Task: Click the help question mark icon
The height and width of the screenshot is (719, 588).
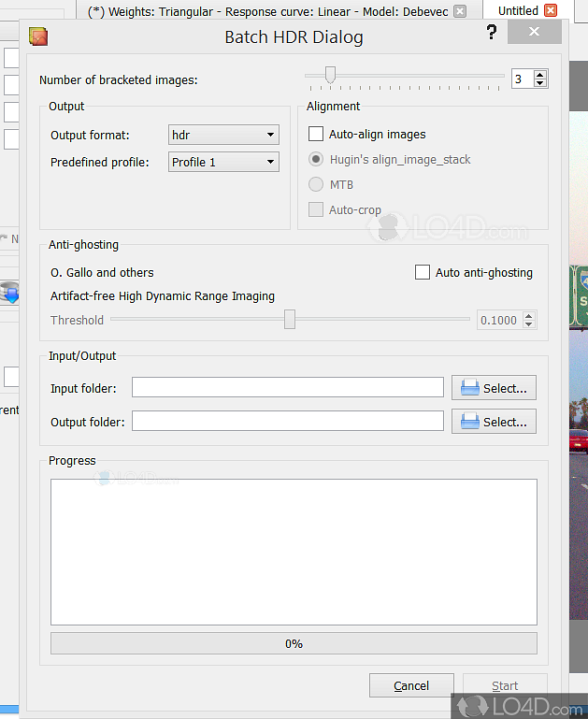Action: coord(492,33)
